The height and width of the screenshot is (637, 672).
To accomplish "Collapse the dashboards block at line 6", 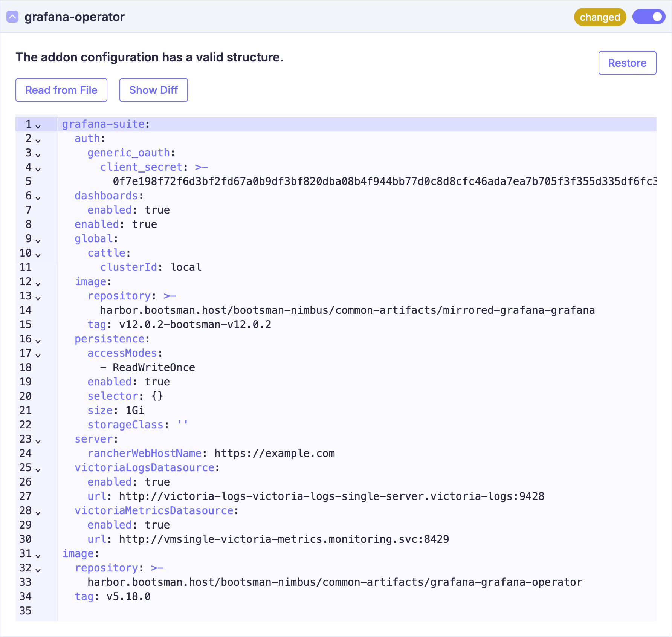I will 38,198.
